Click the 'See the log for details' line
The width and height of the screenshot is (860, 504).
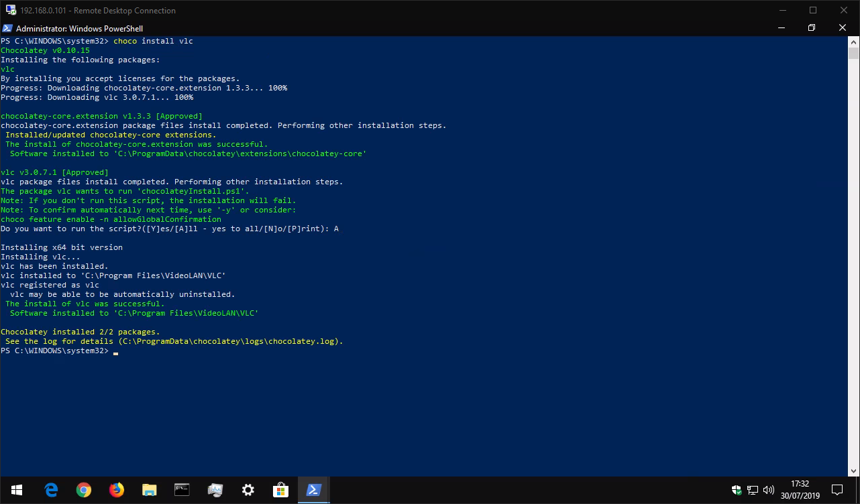[174, 341]
